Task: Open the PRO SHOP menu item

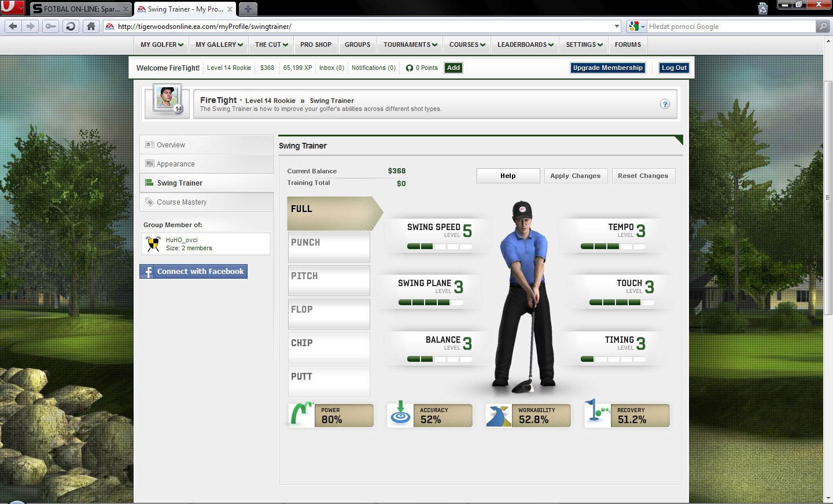Action: point(316,45)
